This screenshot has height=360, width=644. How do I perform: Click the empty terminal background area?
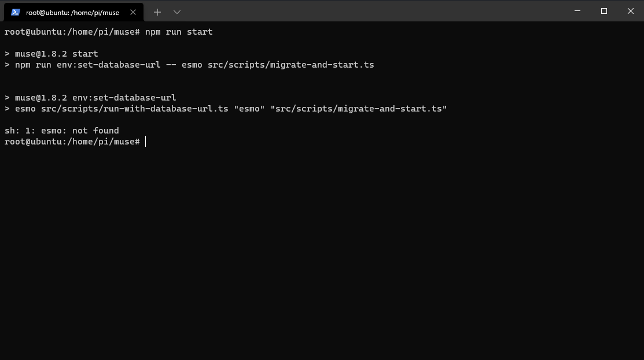[x=322, y=248]
